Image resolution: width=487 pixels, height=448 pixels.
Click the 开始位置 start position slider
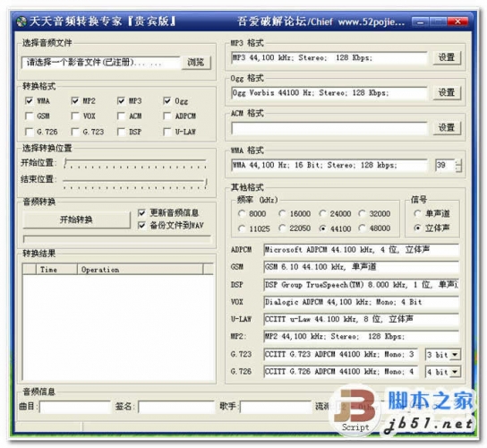135,163
